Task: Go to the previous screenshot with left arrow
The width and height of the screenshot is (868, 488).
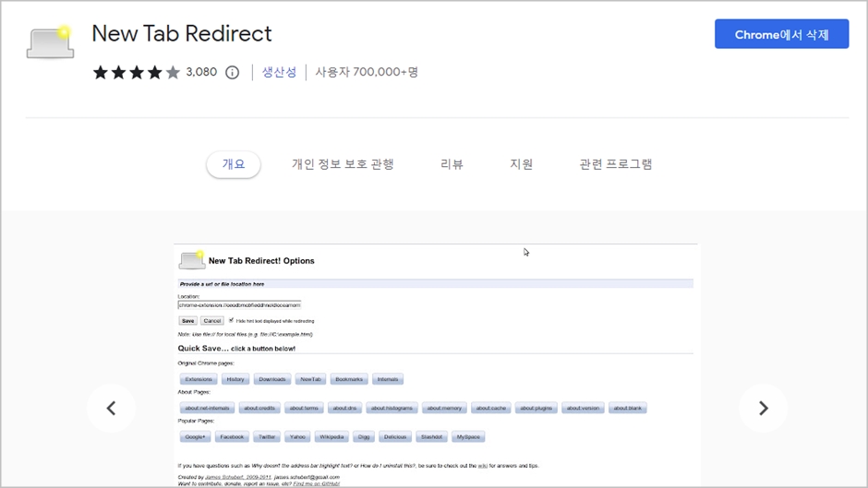Action: tap(111, 409)
